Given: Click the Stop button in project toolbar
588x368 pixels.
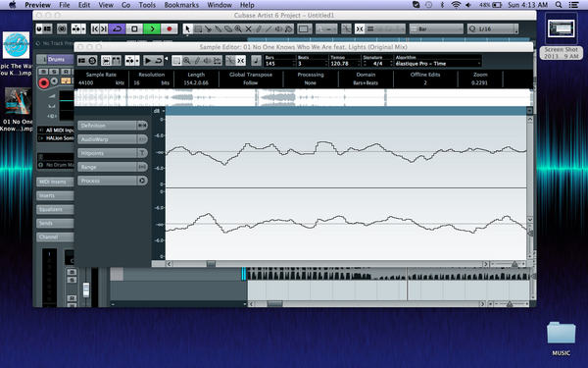Looking at the screenshot, I should click(x=134, y=28).
